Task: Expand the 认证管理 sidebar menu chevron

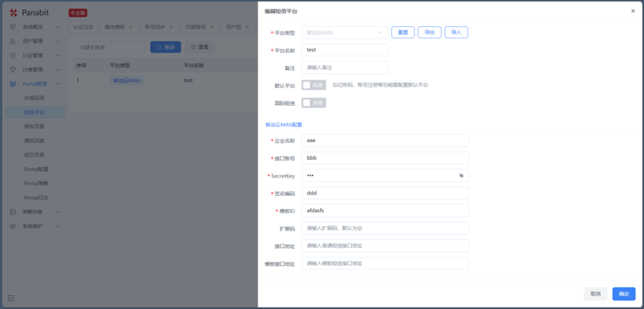Action: point(58,55)
